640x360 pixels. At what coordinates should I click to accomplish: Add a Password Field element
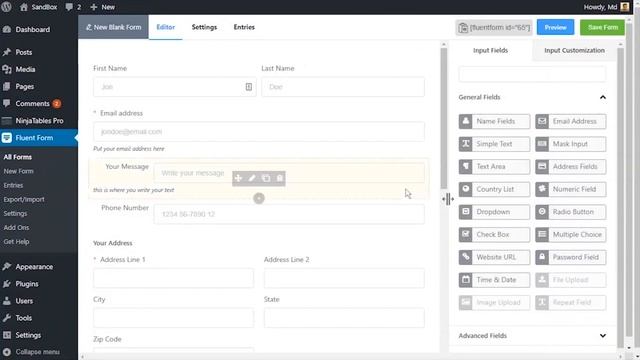[571, 257]
